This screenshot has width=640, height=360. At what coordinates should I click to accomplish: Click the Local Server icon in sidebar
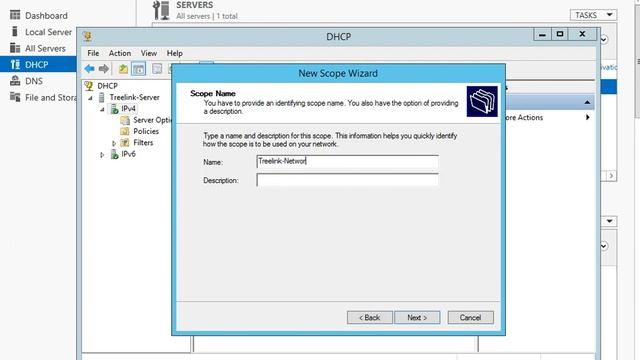(x=15, y=31)
